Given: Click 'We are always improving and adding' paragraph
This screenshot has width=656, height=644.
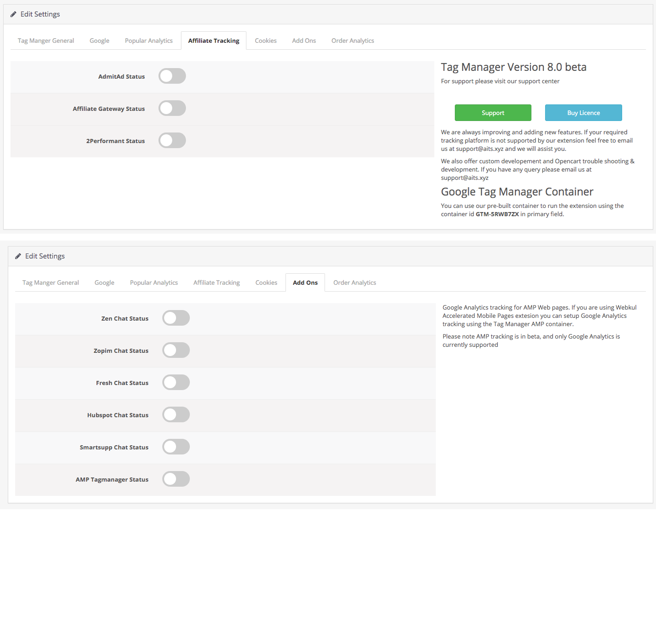Looking at the screenshot, I should pyautogui.click(x=537, y=141).
